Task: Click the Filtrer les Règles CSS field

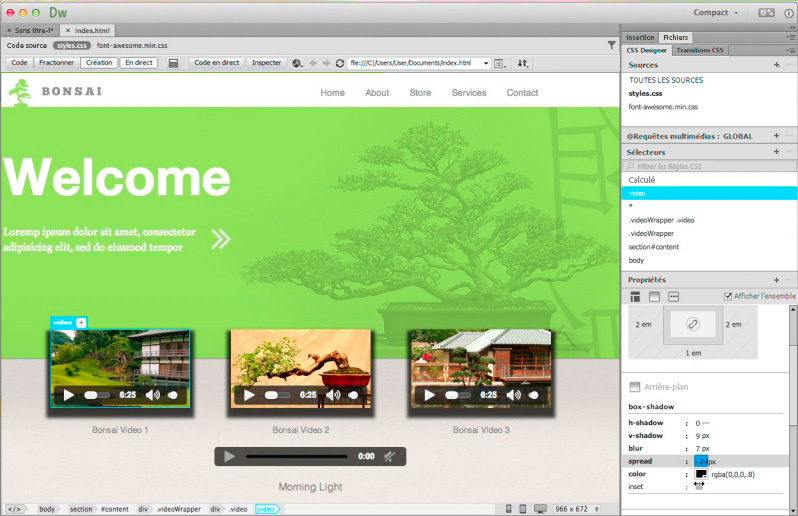Action: tap(709, 166)
